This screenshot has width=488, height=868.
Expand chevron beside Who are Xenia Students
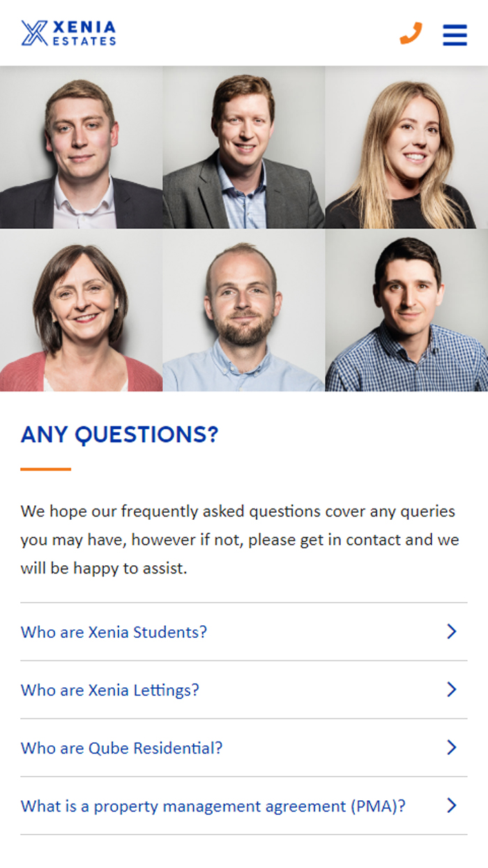[x=452, y=631]
